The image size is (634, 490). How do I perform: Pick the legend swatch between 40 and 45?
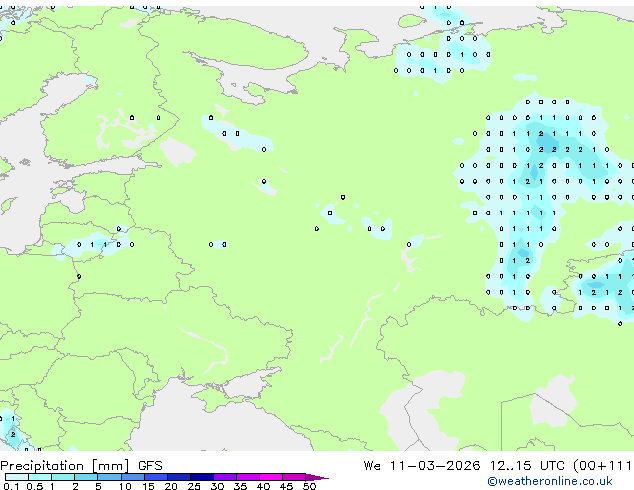coord(271,477)
